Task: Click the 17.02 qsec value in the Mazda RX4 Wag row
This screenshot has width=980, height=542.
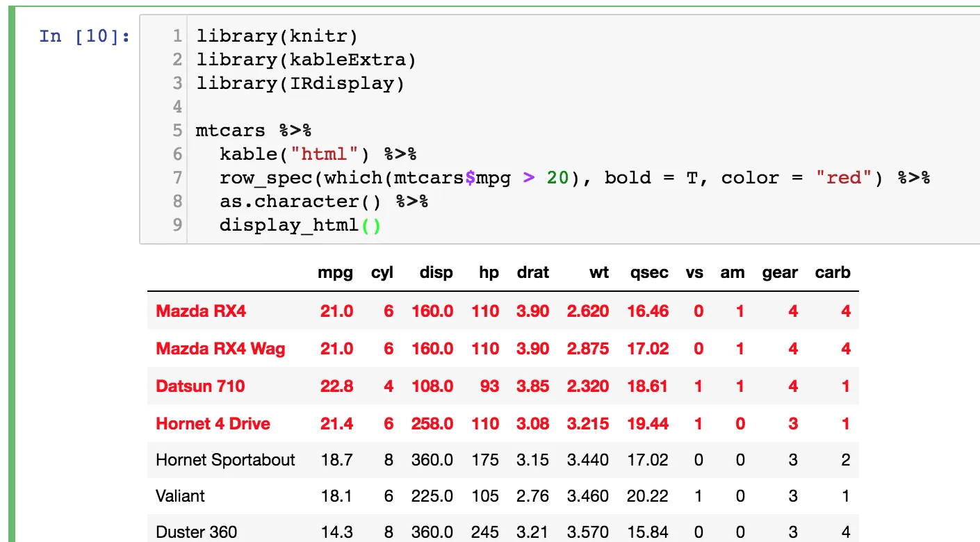Action: [648, 349]
